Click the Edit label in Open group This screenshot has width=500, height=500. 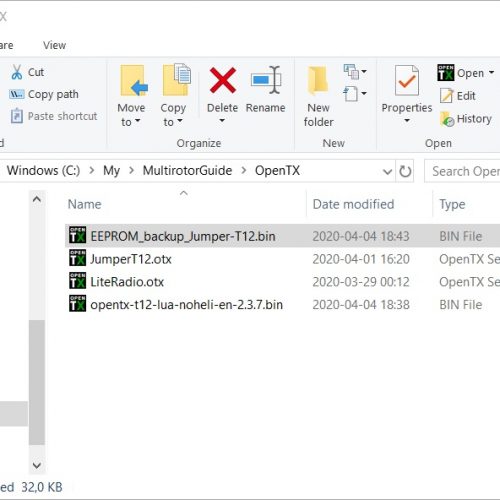(x=466, y=96)
